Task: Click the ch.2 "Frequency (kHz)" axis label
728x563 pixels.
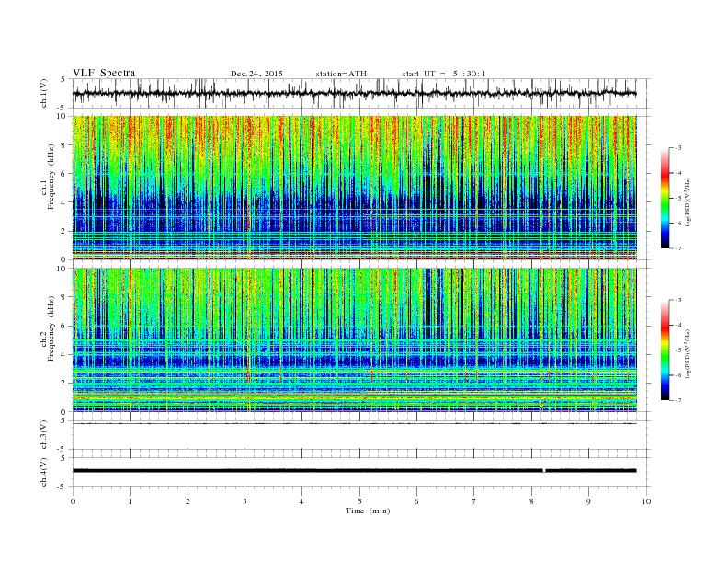Action: pyautogui.click(x=51, y=327)
